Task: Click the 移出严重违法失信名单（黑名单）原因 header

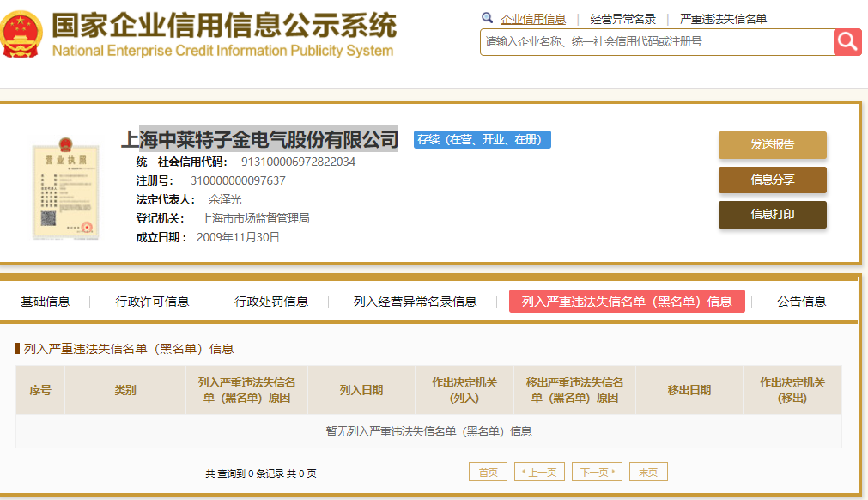Action: click(x=574, y=390)
